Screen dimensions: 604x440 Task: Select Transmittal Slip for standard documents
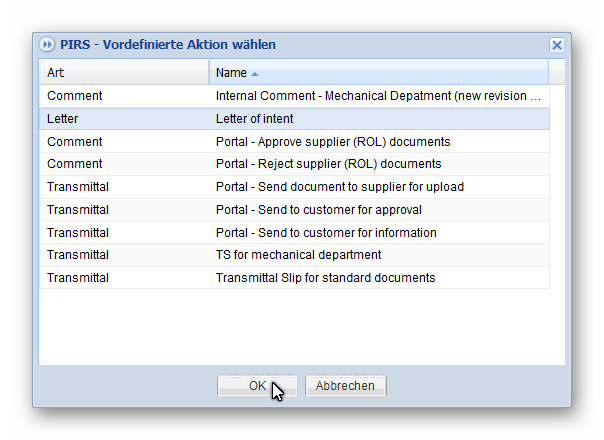(x=325, y=278)
